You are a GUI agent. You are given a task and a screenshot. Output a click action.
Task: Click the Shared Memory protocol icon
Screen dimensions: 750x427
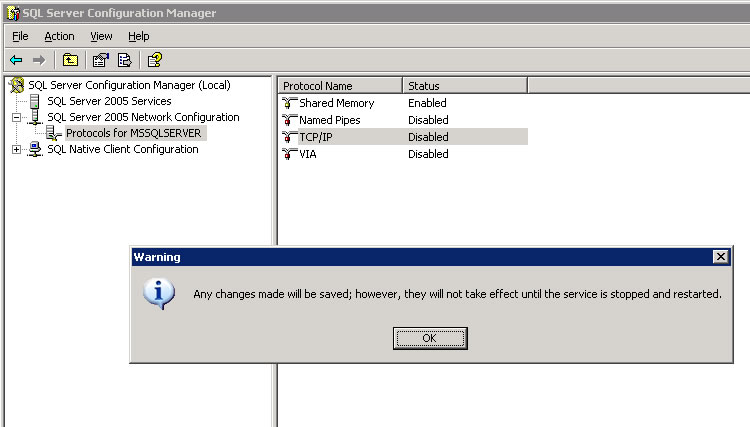click(x=290, y=103)
